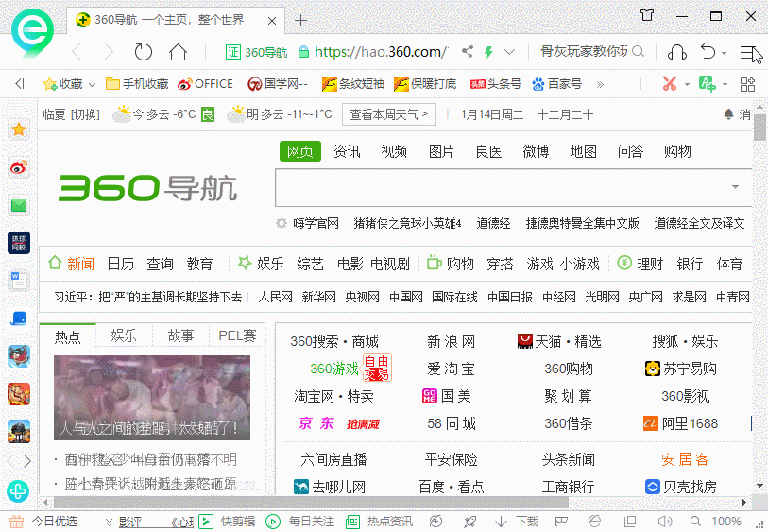
Task: Open dropdown next to undo arrow
Action: pyautogui.click(x=724, y=53)
